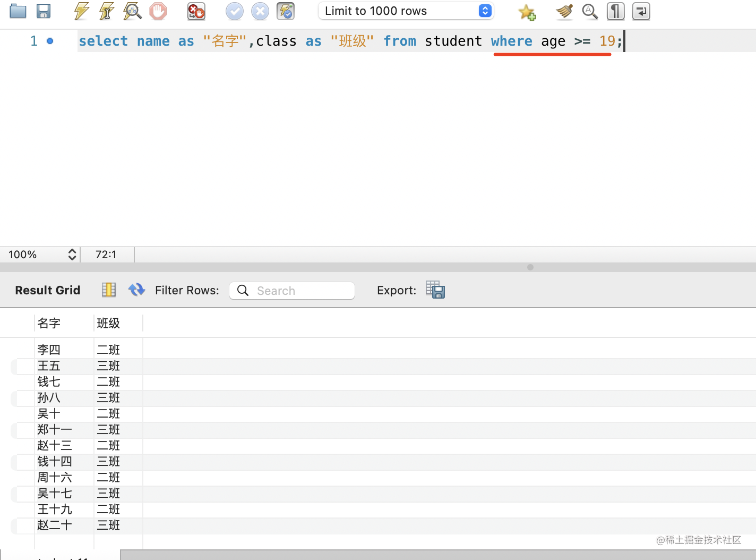This screenshot has height=560, width=756.
Task: Open a SQL script file with folder icon
Action: coord(18,11)
